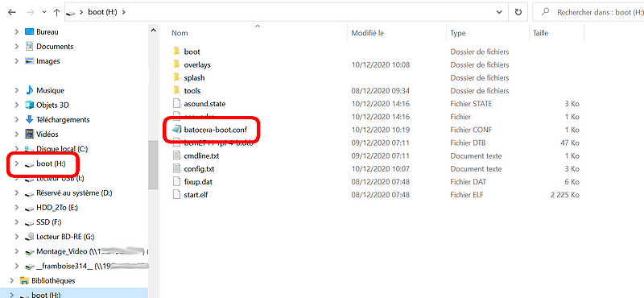Select the file name batocera-boot.conf

tap(216, 130)
